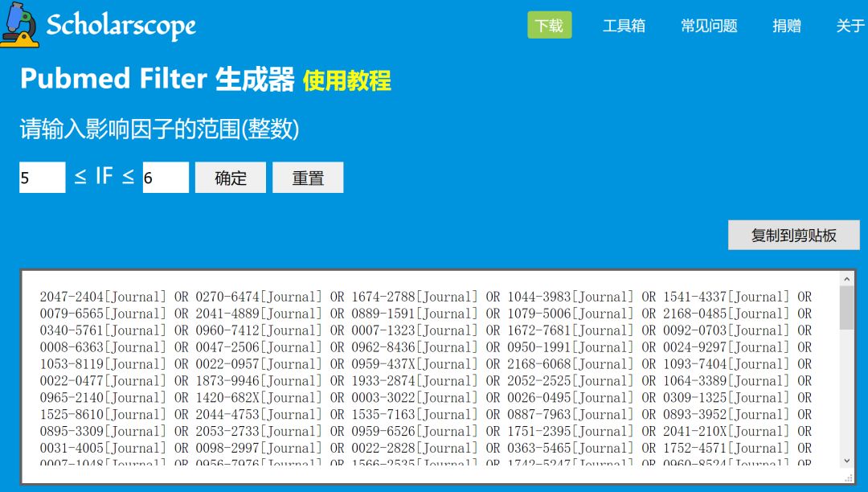
Task: Click the 0965-2140[Journal] entry text
Action: tap(103, 397)
